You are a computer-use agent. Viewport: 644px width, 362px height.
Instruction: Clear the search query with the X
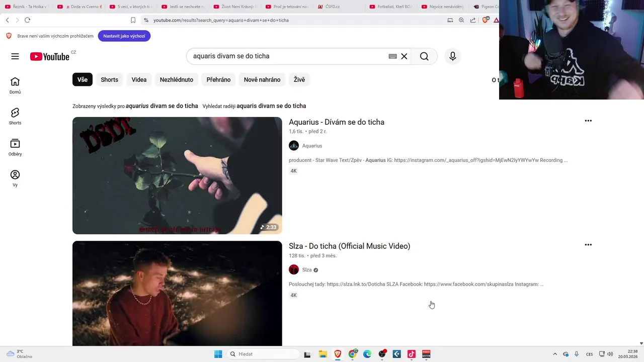404,56
